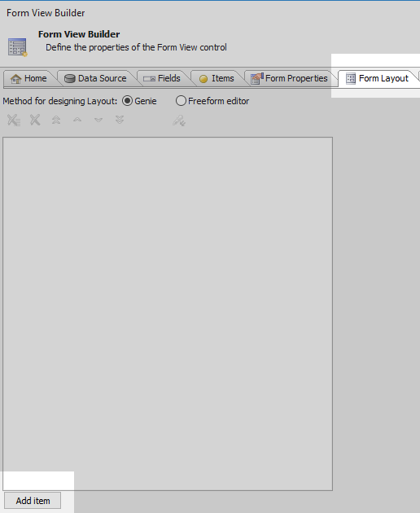This screenshot has width=420, height=513.
Task: Select the Freeform editor radio button
Action: click(181, 101)
